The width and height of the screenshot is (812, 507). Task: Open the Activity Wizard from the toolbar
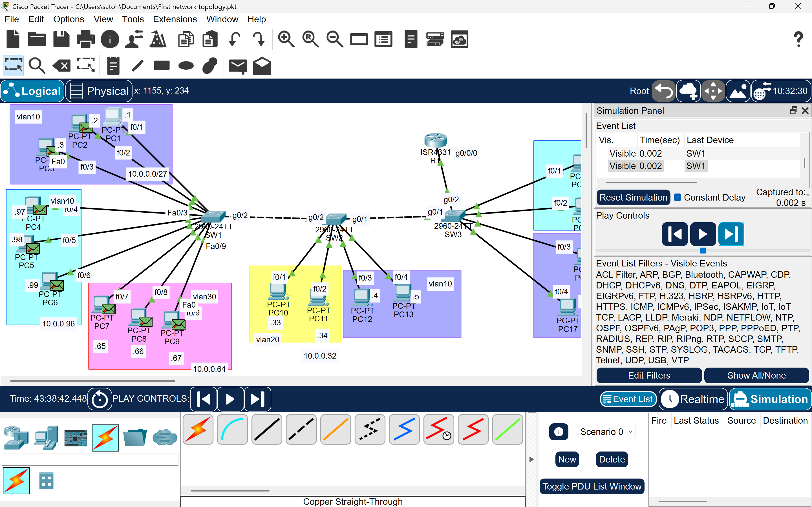tap(158, 39)
